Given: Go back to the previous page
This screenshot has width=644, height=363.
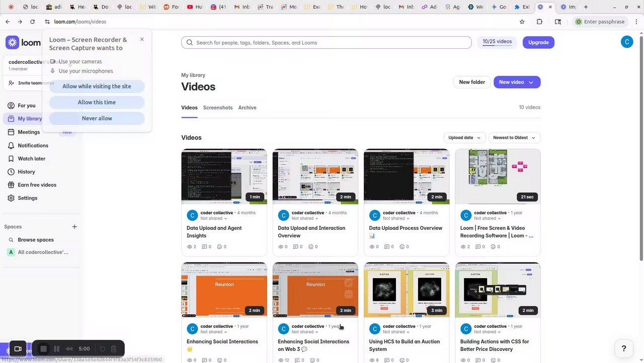Looking at the screenshot, I should [x=8, y=22].
